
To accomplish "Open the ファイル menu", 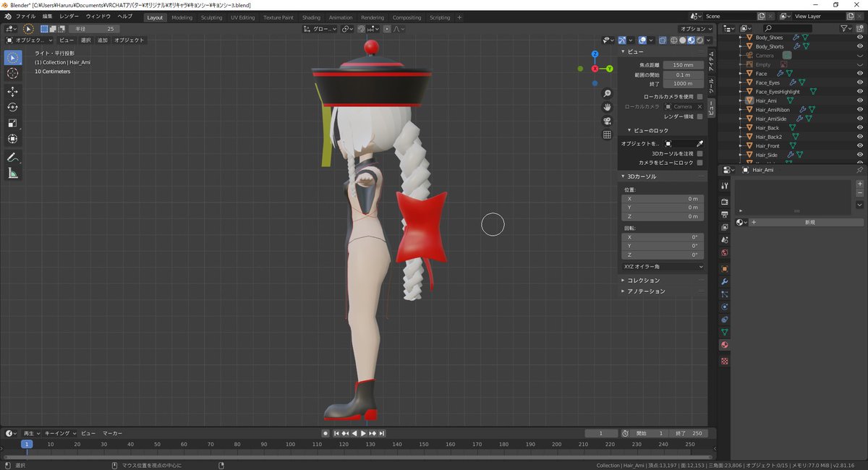I will point(25,16).
